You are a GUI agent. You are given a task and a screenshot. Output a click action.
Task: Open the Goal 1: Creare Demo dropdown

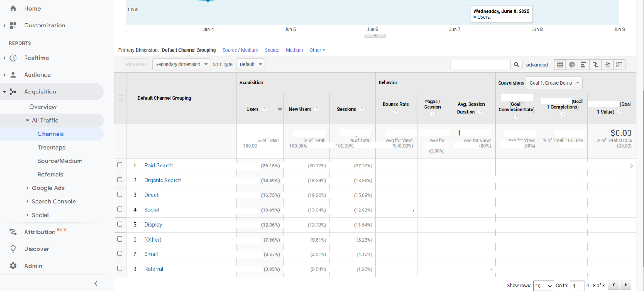(554, 83)
